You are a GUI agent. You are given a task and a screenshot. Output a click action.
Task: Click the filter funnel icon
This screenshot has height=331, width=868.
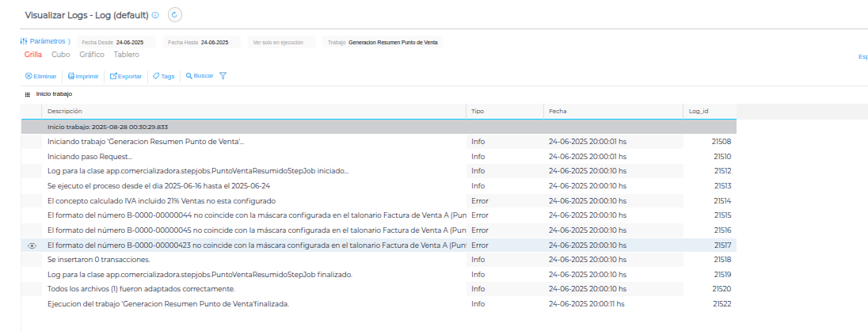coord(223,76)
